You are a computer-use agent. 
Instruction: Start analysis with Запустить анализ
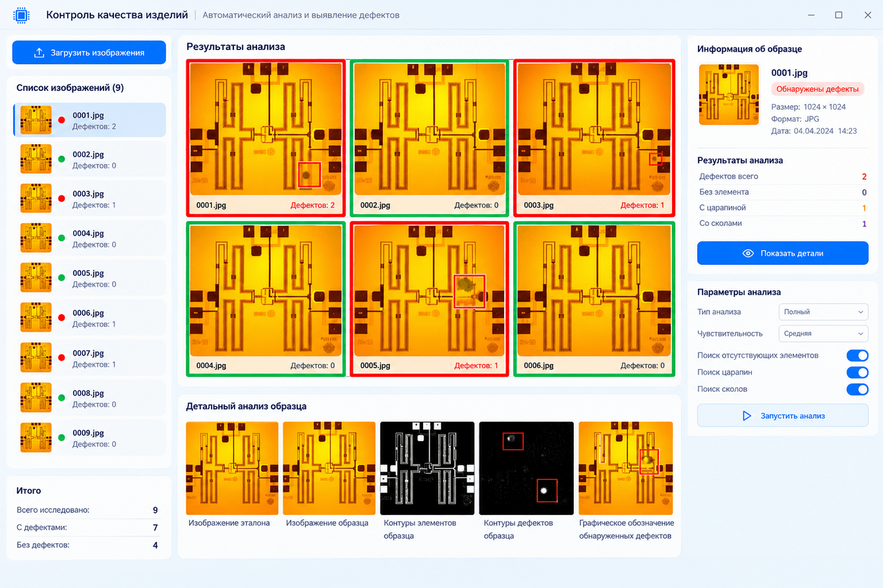pyautogui.click(x=783, y=415)
